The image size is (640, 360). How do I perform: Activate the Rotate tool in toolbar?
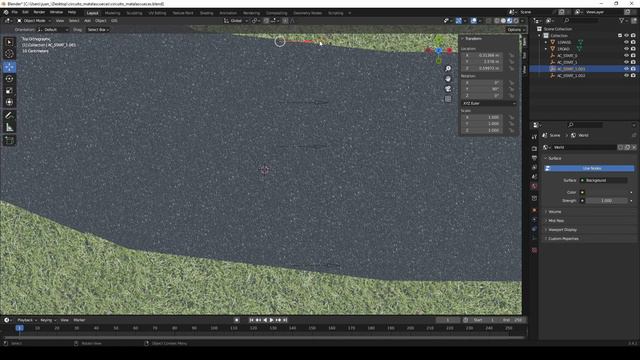9,79
